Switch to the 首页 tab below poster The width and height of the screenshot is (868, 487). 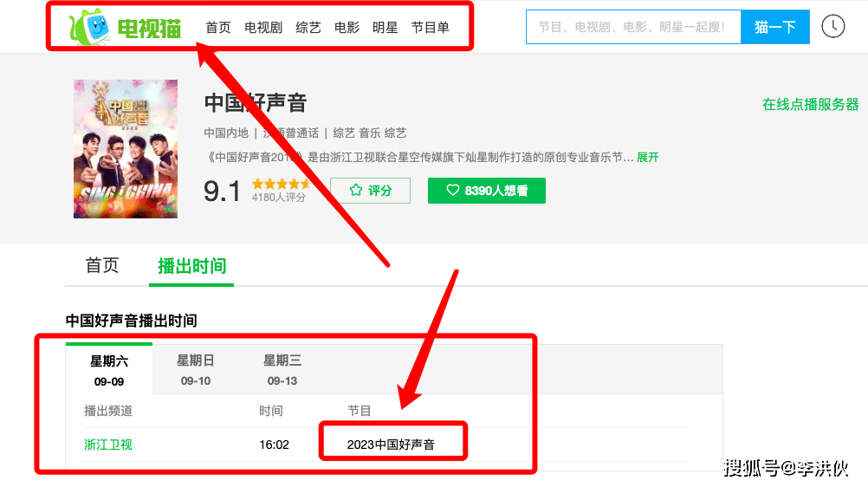pos(101,266)
